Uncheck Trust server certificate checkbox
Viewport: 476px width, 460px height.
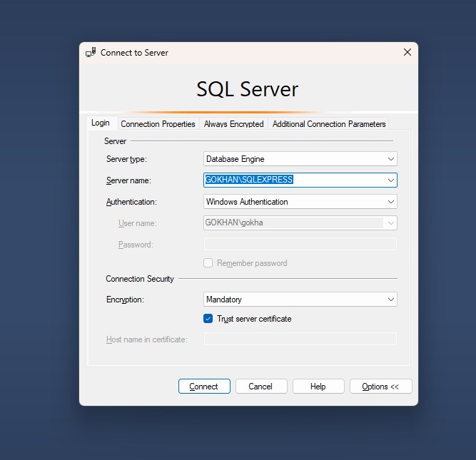point(208,319)
